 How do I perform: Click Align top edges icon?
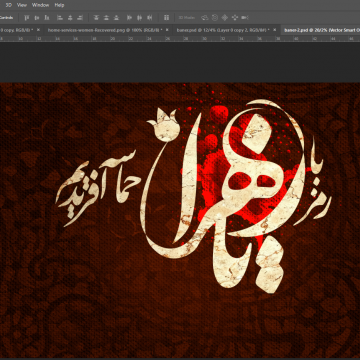coord(27,17)
